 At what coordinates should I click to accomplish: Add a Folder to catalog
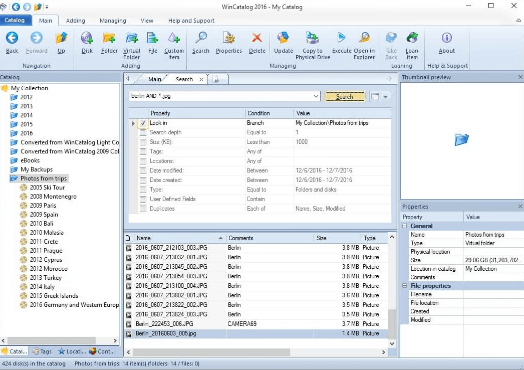[109, 42]
